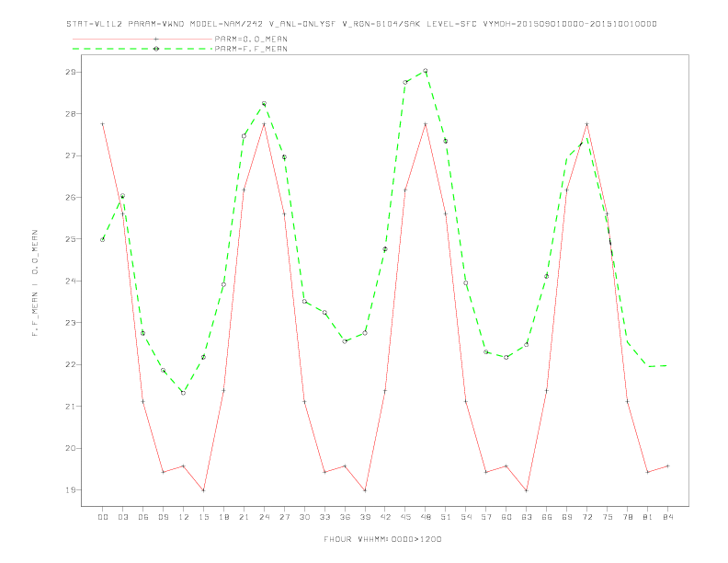
Task: Click x-axis hour label 33
Action: pos(324,517)
